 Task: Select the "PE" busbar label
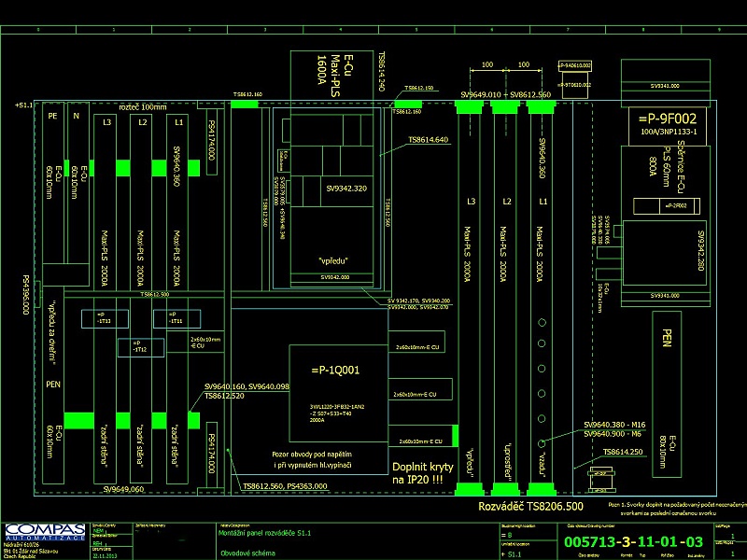pos(52,116)
